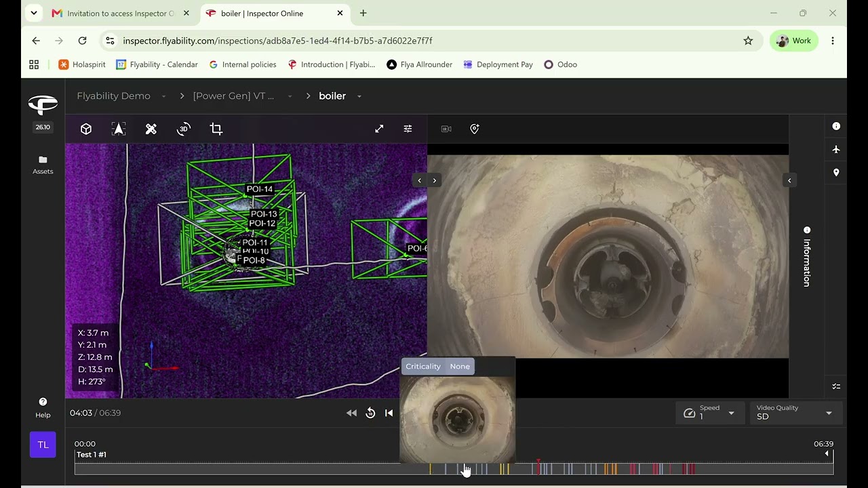Open the bookmarks apps grid icon
This screenshot has width=868, height=488.
click(x=34, y=64)
